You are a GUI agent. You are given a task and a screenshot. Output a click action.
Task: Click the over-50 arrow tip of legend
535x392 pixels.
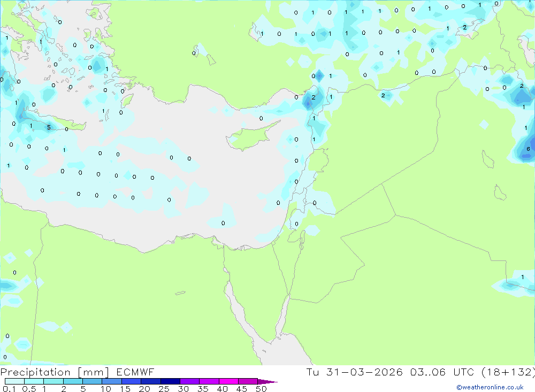[x=267, y=382]
